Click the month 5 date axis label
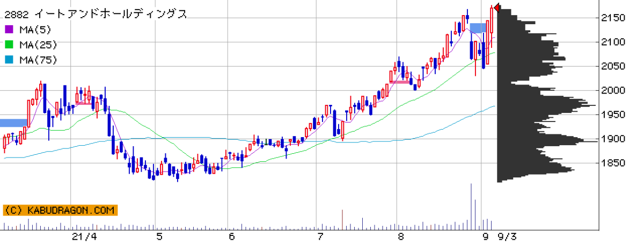 point(159,237)
